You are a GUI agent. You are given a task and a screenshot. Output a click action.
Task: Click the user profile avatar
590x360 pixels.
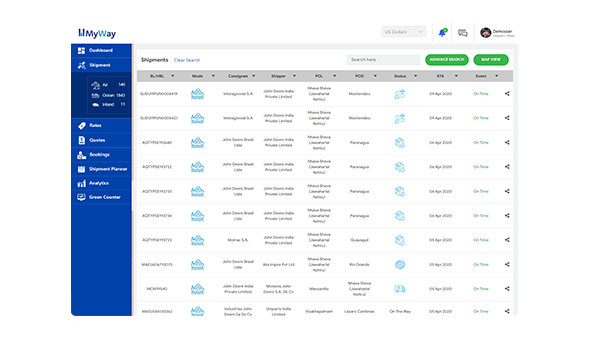click(x=485, y=32)
